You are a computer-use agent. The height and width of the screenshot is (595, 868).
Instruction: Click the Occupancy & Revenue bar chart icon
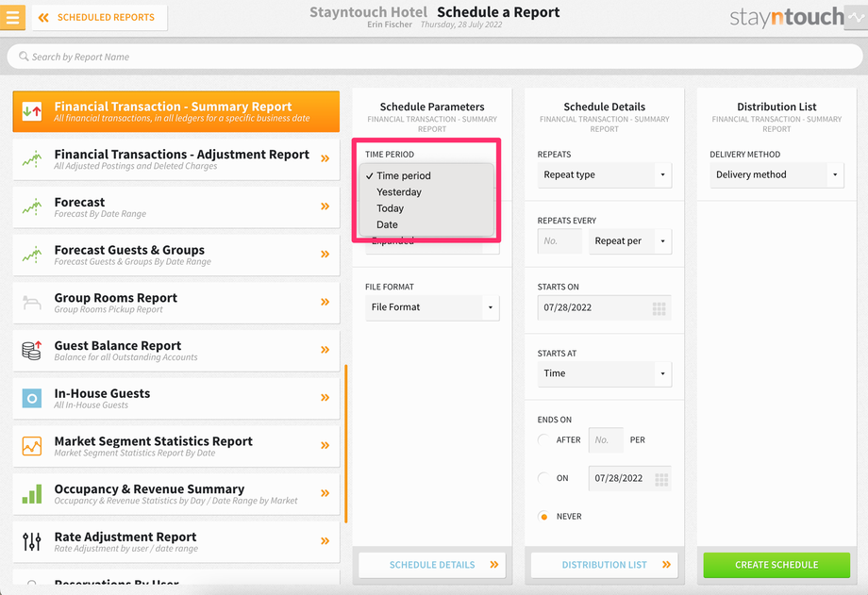click(32, 494)
